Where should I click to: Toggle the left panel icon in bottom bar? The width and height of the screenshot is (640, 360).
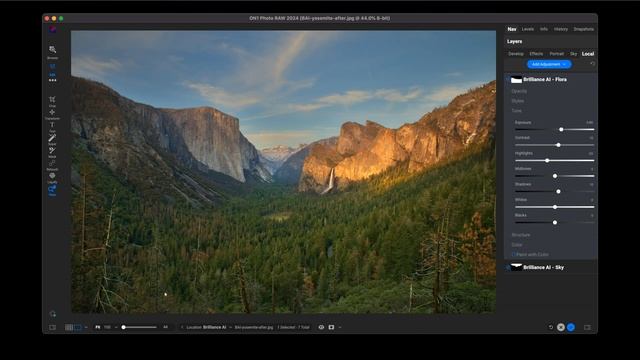[x=53, y=327]
